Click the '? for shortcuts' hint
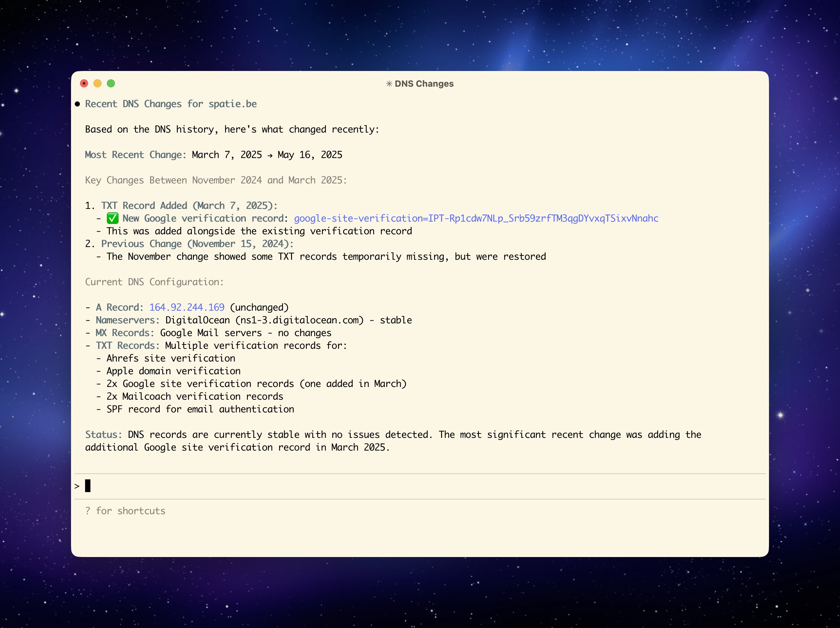Screen dimensions: 840x628 (x=125, y=511)
